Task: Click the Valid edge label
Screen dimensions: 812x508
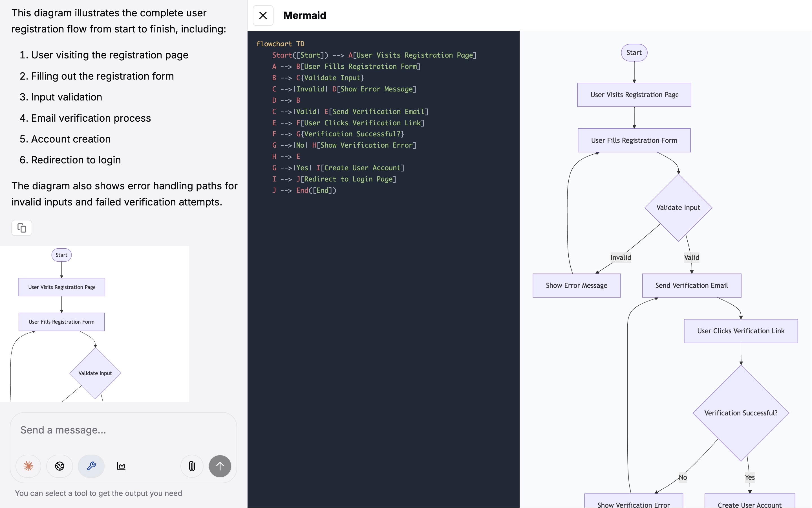Action: [692, 258]
